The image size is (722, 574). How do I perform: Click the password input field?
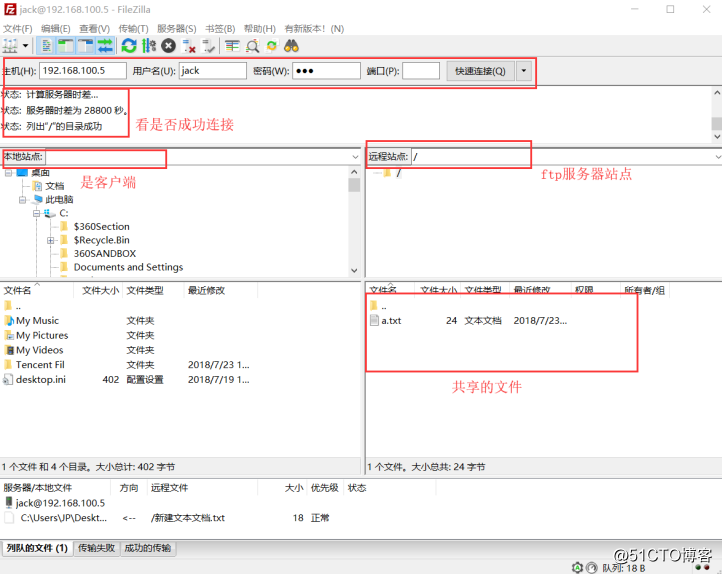point(326,71)
